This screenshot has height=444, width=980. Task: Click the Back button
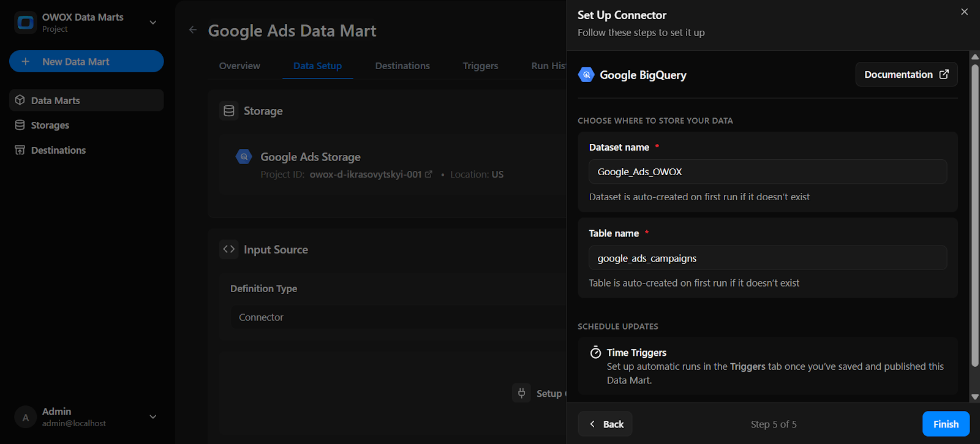tap(605, 424)
